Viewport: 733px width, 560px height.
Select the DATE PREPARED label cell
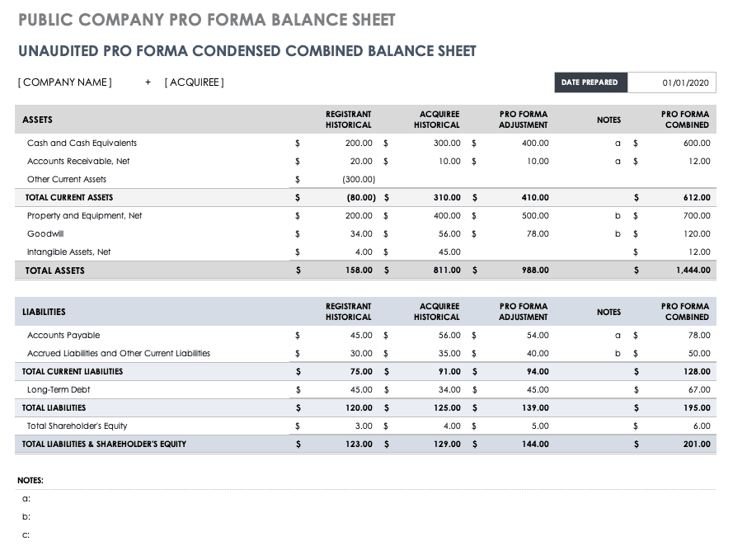(x=590, y=82)
